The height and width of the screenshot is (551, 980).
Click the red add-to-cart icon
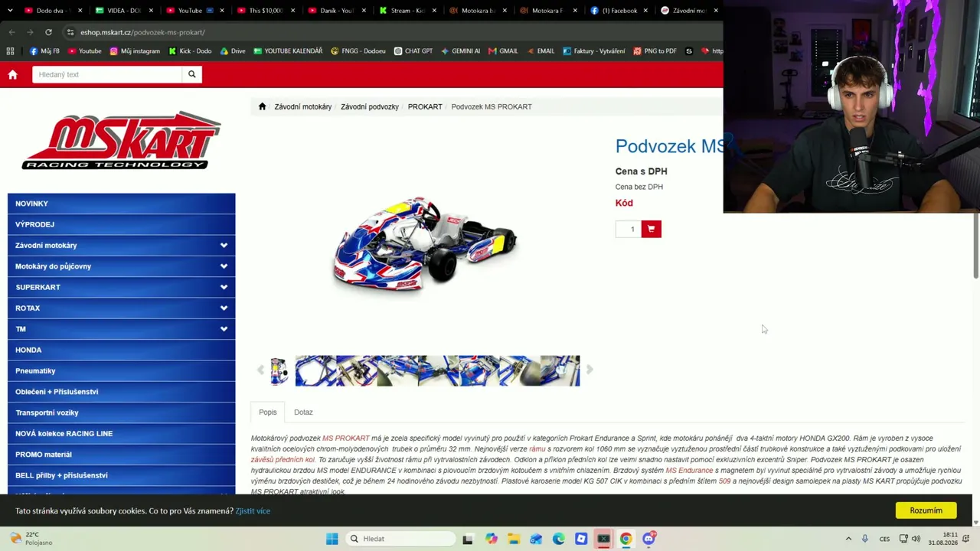click(652, 229)
